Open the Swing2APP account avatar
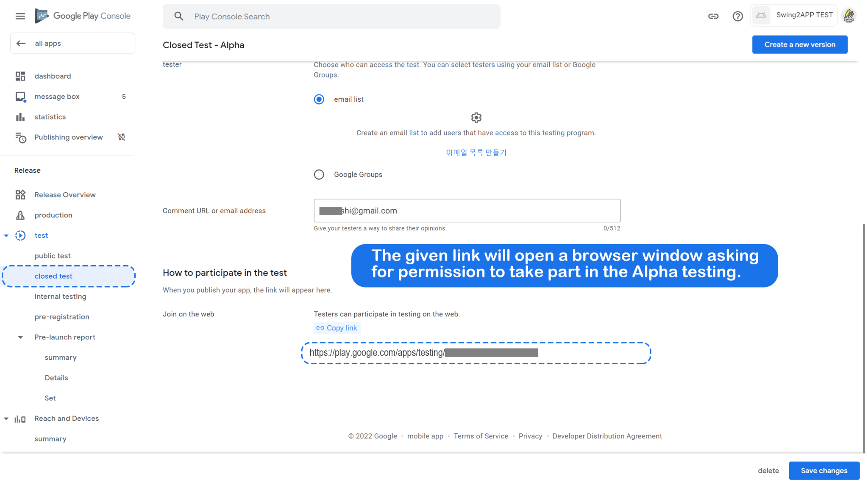 coord(849,16)
